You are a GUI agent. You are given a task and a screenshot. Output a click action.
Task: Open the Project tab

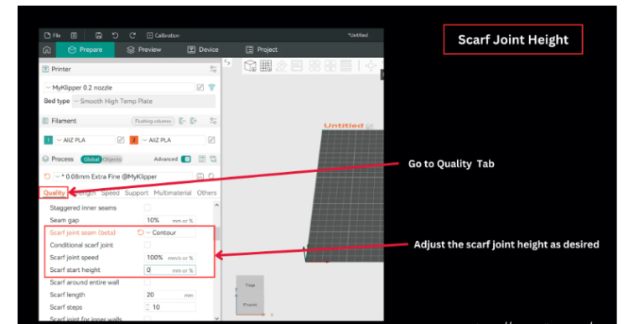click(x=262, y=50)
